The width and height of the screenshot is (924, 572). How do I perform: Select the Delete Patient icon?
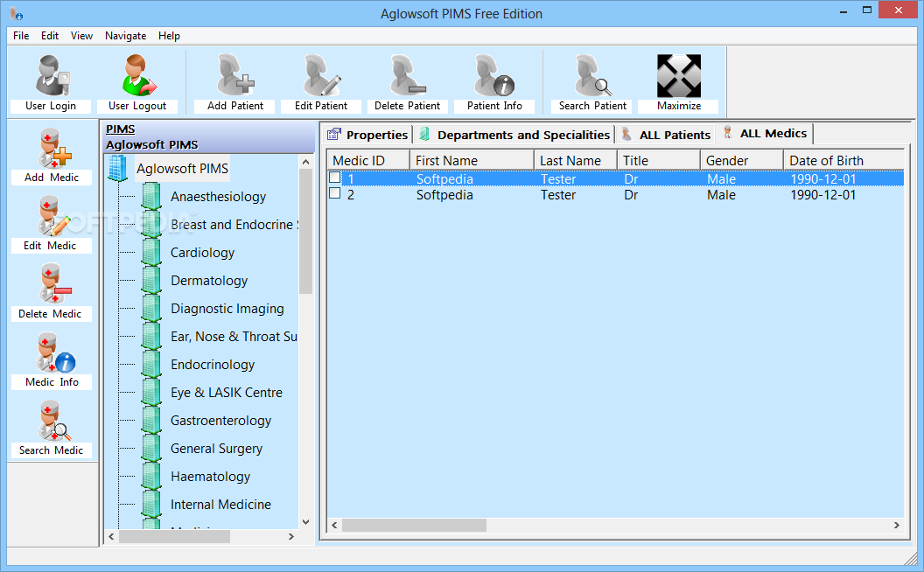(x=407, y=75)
